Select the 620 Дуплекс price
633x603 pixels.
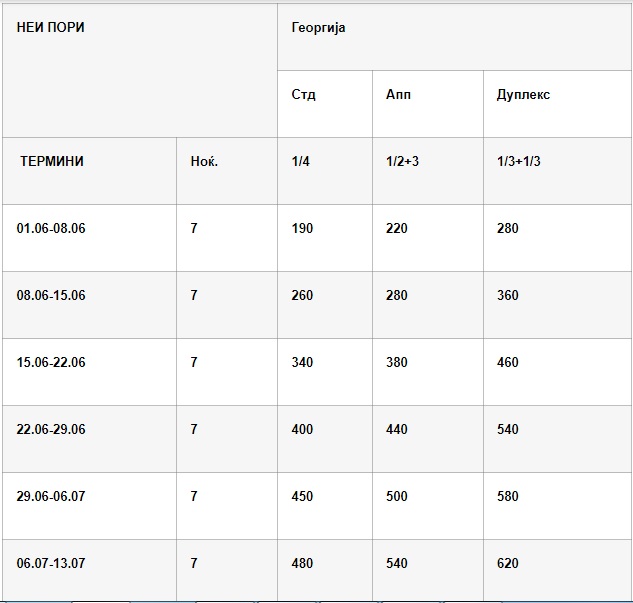[x=508, y=563]
